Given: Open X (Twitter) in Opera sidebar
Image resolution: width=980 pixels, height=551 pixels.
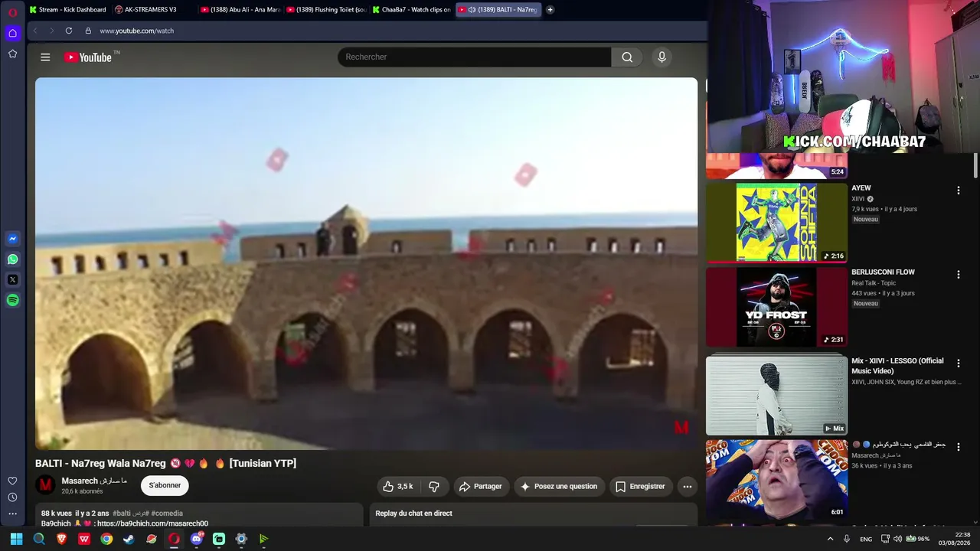Looking at the screenshot, I should pyautogui.click(x=12, y=280).
